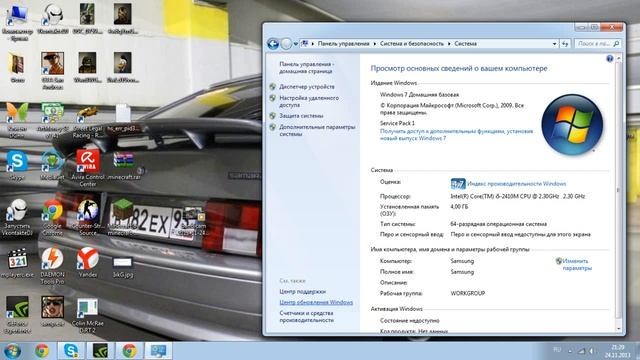Open Skype desktop shortcut
The height and width of the screenshot is (360, 640).
(17, 165)
